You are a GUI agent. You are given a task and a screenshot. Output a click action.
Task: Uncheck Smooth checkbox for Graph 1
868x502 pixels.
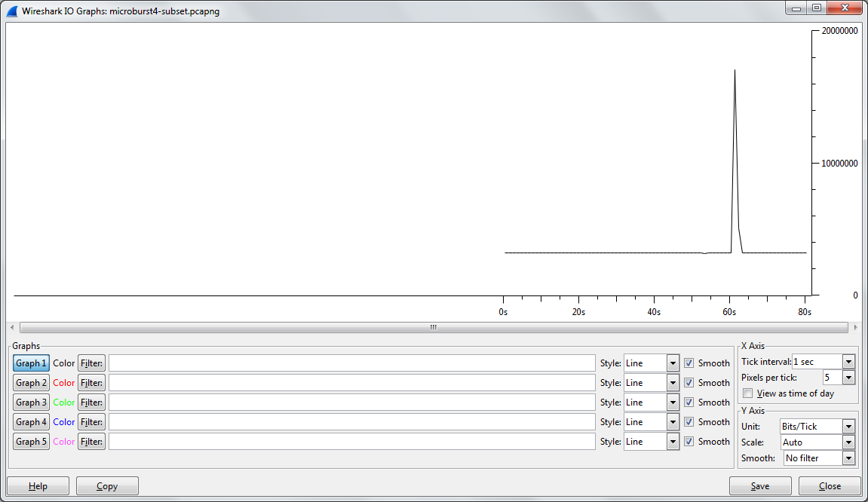point(689,363)
